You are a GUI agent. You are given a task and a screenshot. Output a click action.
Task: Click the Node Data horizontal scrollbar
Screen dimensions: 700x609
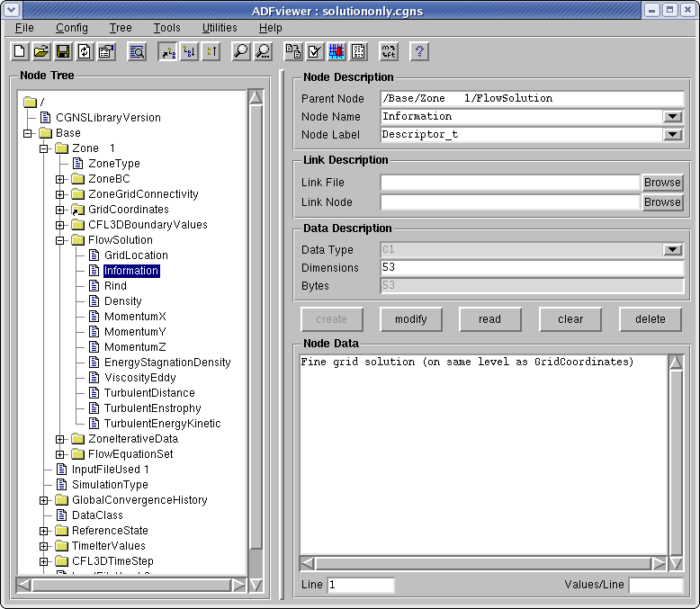click(483, 563)
